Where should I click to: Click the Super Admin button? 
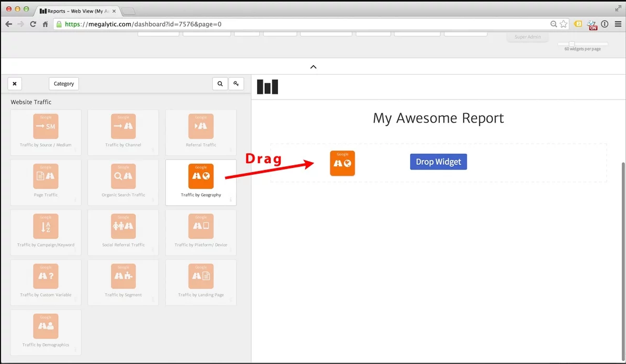[528, 37]
